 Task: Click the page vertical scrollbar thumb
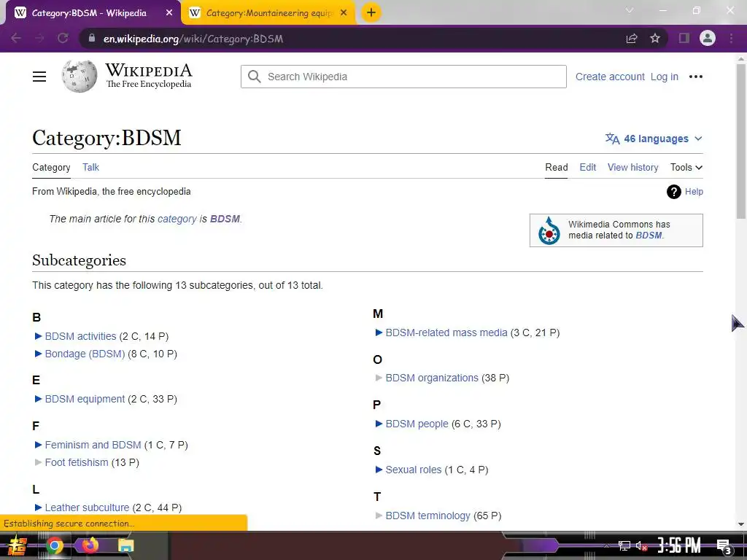(x=741, y=141)
